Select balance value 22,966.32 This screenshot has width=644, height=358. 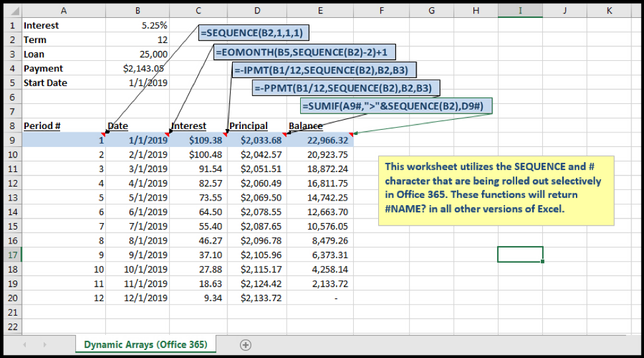(x=320, y=140)
